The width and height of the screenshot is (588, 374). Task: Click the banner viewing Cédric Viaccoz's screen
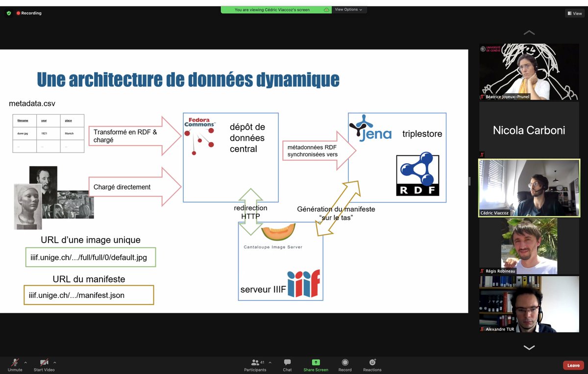(275, 9)
